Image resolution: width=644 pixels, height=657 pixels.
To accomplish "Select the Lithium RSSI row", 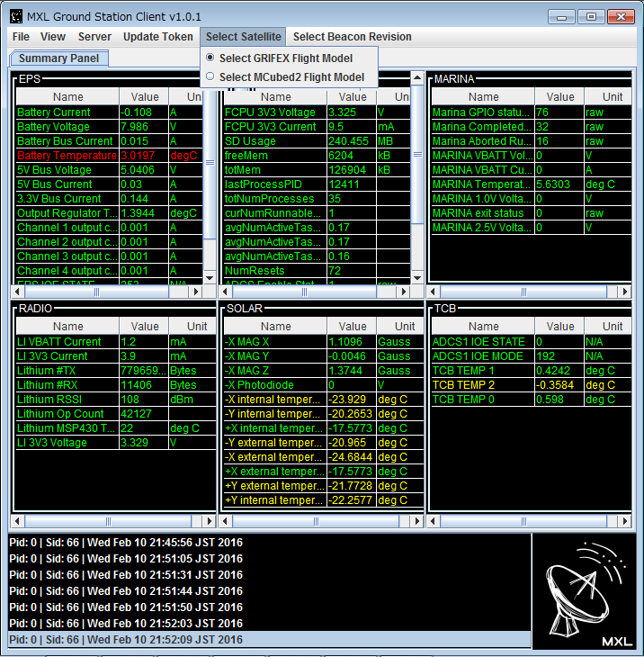I will pyautogui.click(x=116, y=400).
